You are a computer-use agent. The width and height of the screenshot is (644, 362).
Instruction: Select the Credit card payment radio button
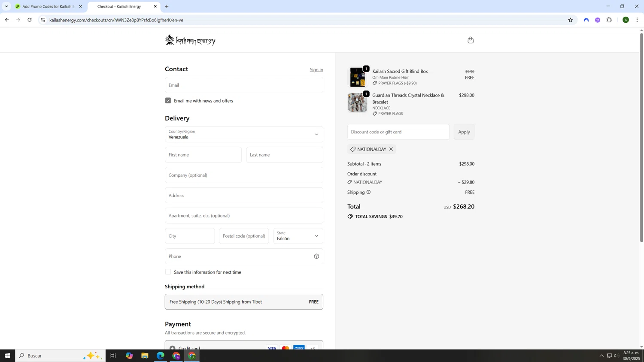pos(172,348)
